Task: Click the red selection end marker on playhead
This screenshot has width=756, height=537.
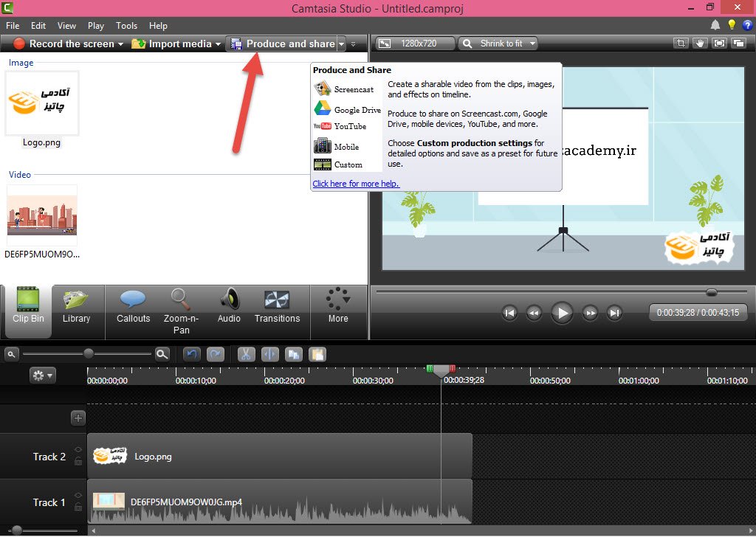Action: (x=453, y=369)
